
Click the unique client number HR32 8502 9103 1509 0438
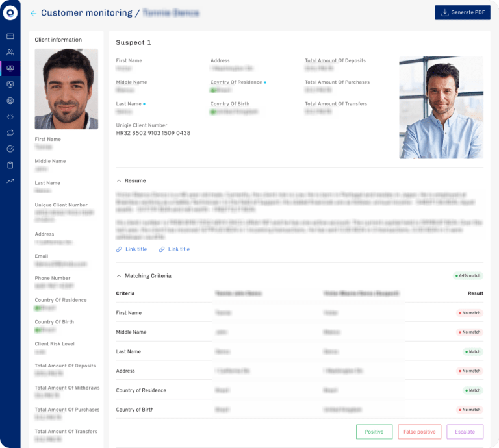[x=153, y=133]
